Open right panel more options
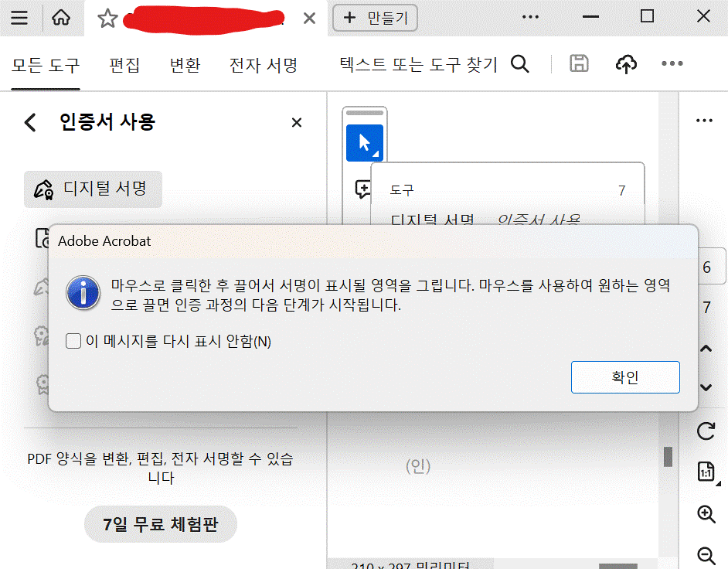The image size is (728, 569). pyautogui.click(x=704, y=121)
